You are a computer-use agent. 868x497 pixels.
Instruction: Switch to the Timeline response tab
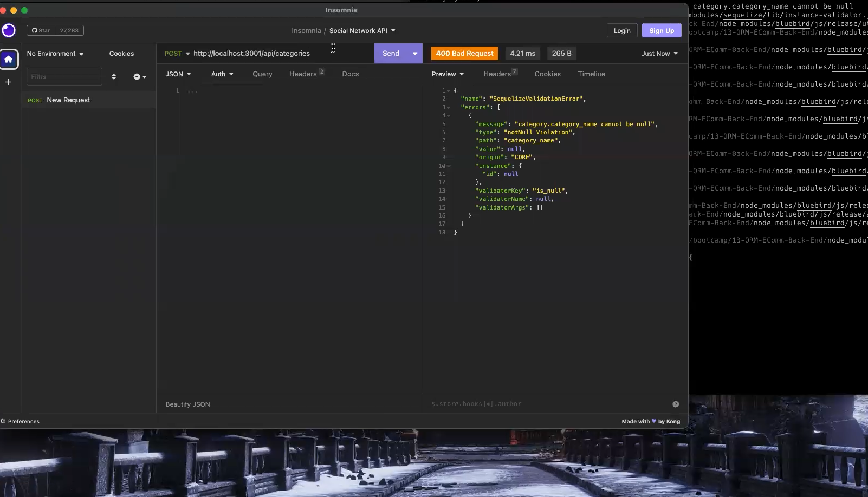click(591, 74)
